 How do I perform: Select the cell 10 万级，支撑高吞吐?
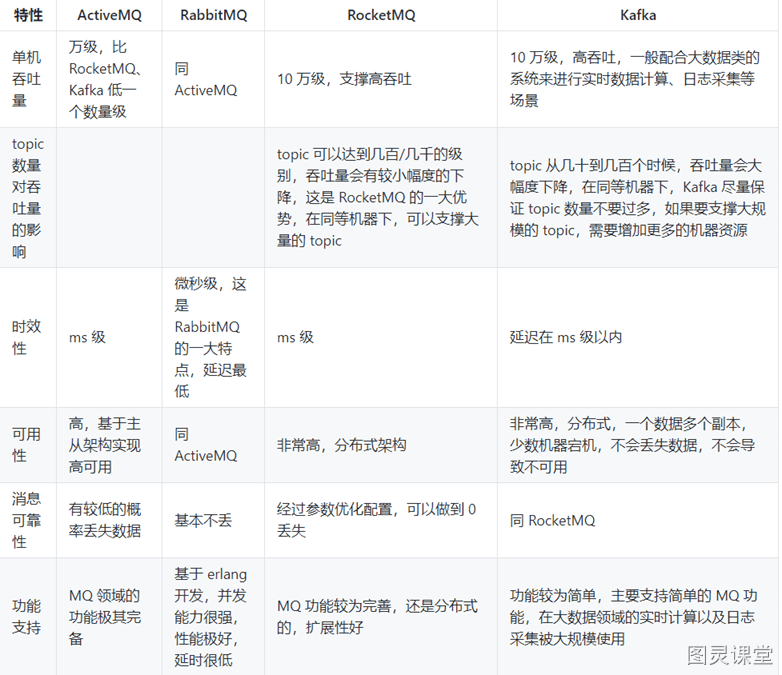381,79
